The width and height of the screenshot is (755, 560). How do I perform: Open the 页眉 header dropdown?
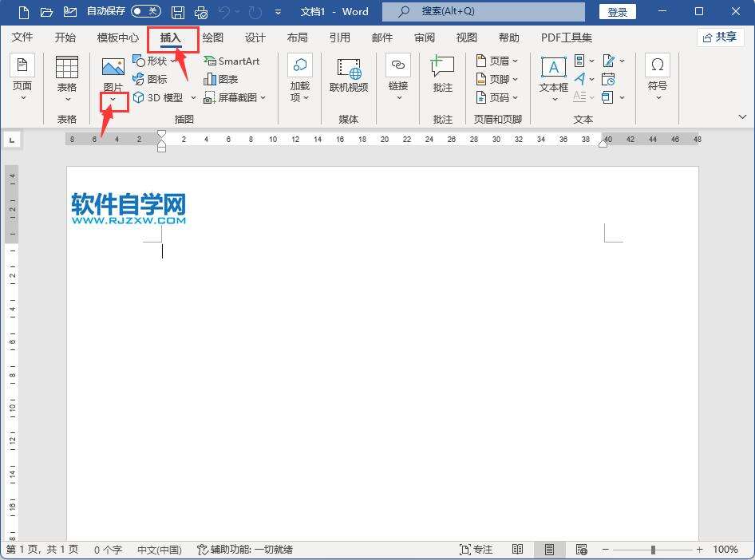point(497,61)
